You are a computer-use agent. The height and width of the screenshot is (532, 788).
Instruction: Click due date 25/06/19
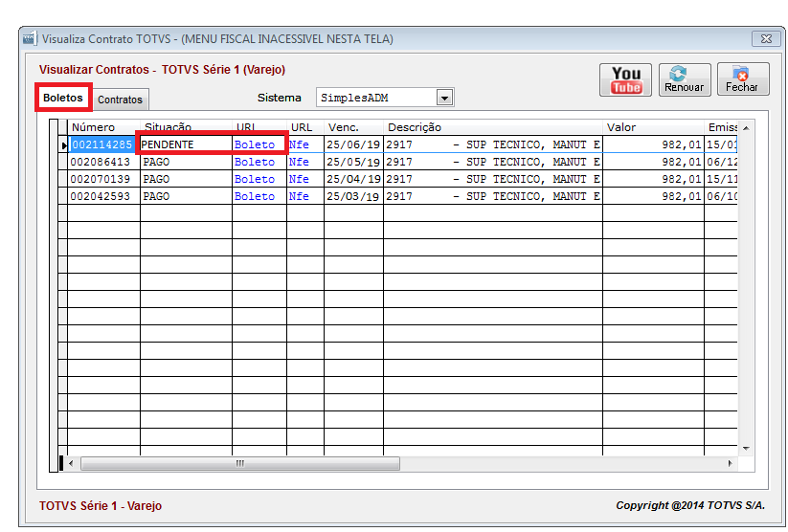tap(353, 144)
